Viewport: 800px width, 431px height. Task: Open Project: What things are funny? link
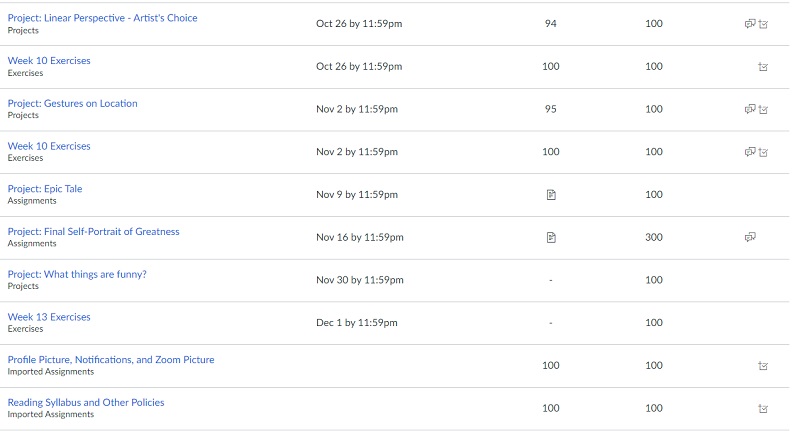click(x=77, y=274)
